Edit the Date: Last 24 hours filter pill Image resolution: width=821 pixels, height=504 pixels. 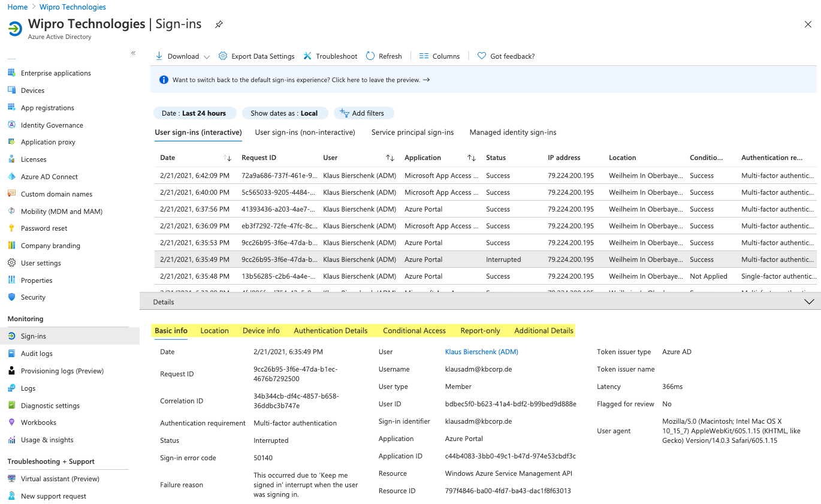click(195, 113)
